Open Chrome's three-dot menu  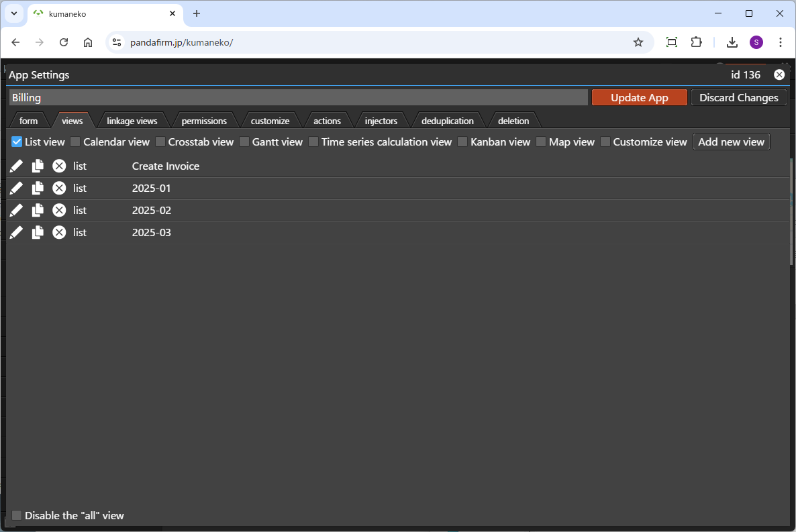(780, 42)
